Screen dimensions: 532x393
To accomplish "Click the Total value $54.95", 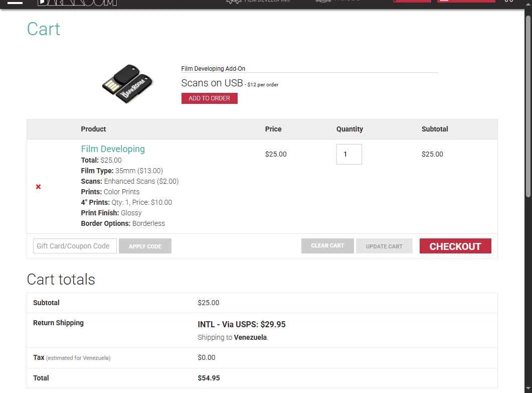I will point(209,378).
